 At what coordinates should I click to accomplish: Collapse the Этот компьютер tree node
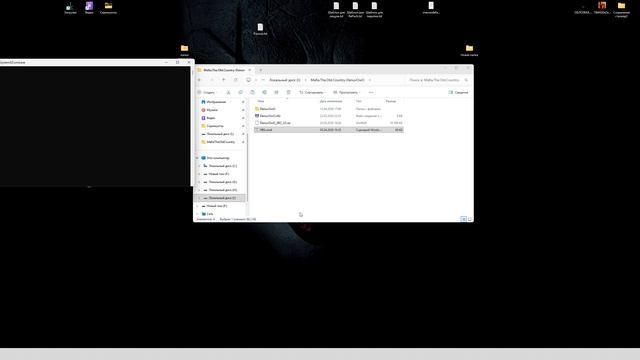tap(197, 158)
